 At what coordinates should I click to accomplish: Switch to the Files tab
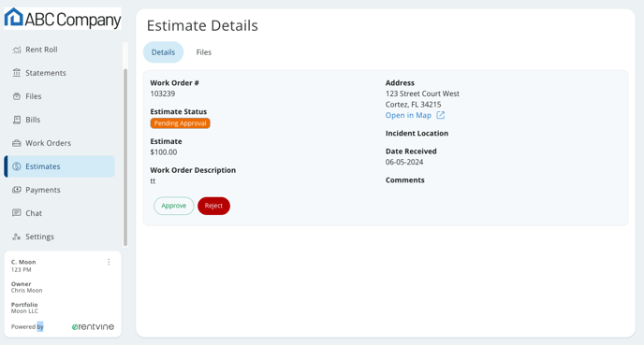[204, 52]
